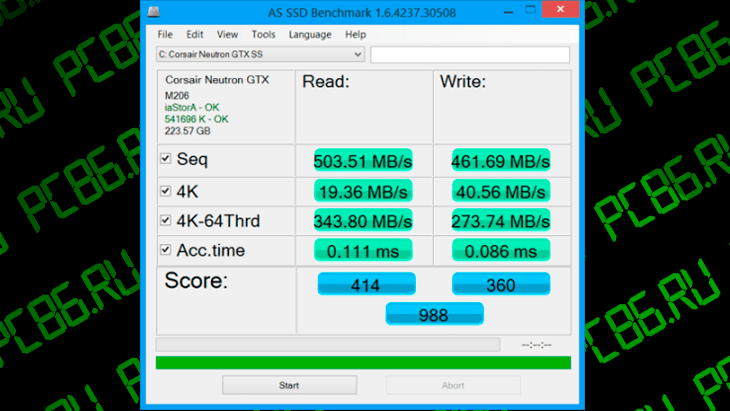The height and width of the screenshot is (411, 730).
Task: Close the AS SSD Benchmark window
Action: (x=561, y=9)
